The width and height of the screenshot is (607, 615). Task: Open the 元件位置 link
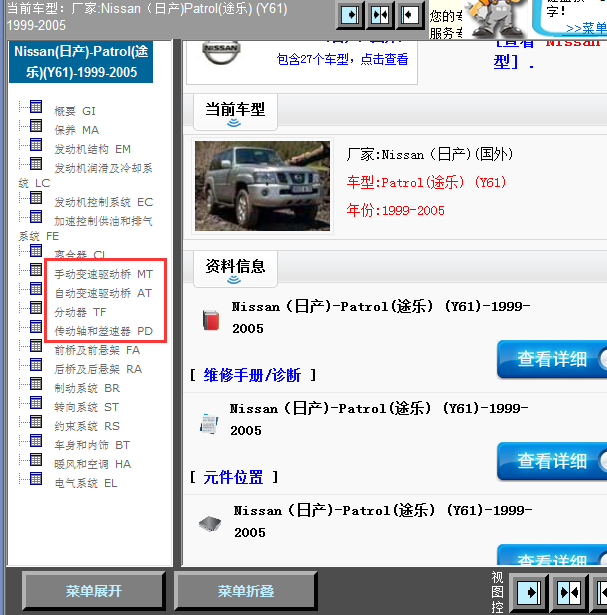233,477
